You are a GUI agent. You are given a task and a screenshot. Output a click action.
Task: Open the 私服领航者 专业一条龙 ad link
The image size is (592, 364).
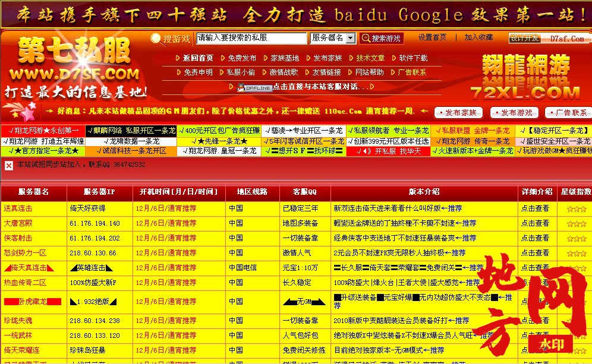tap(389, 131)
